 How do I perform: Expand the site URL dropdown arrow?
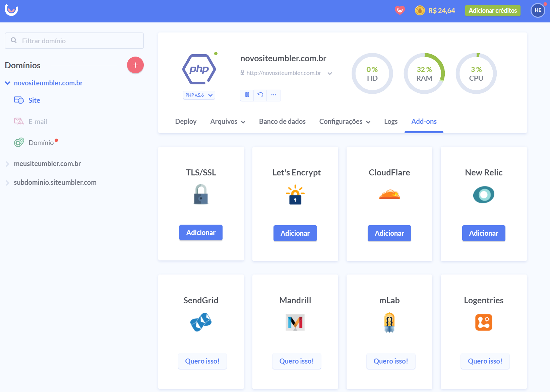pos(330,73)
